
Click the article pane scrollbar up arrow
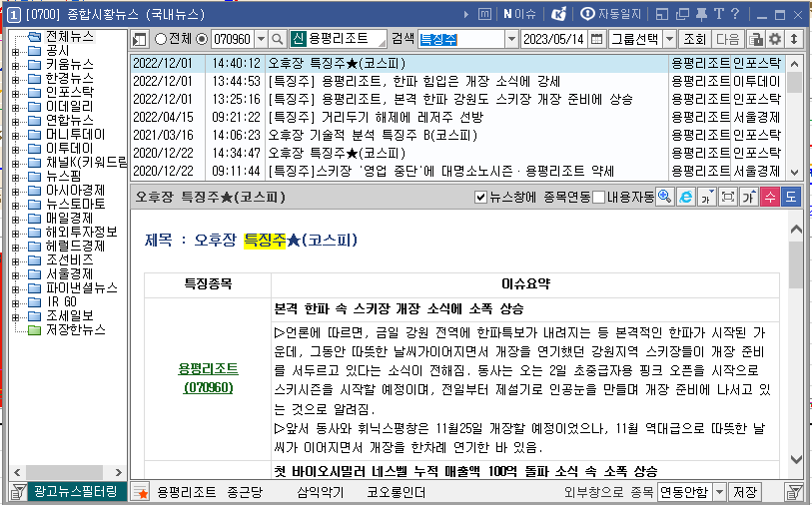[796, 229]
